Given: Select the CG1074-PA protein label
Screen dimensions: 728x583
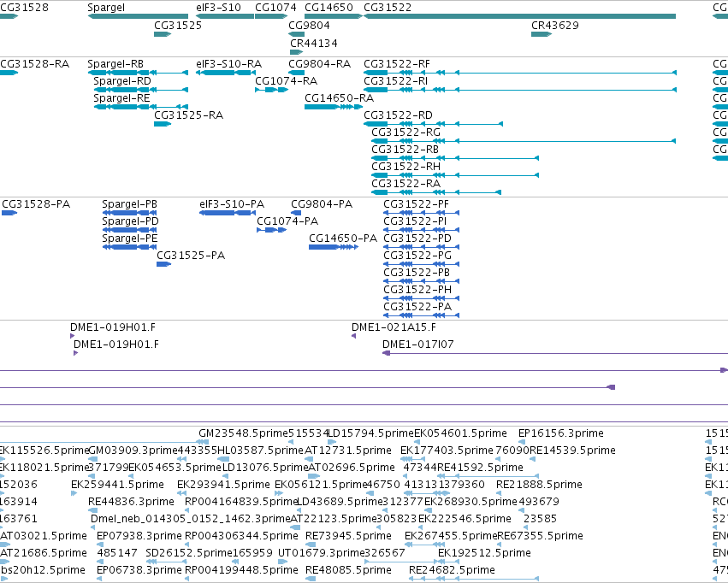Looking at the screenshot, I should [x=287, y=221].
